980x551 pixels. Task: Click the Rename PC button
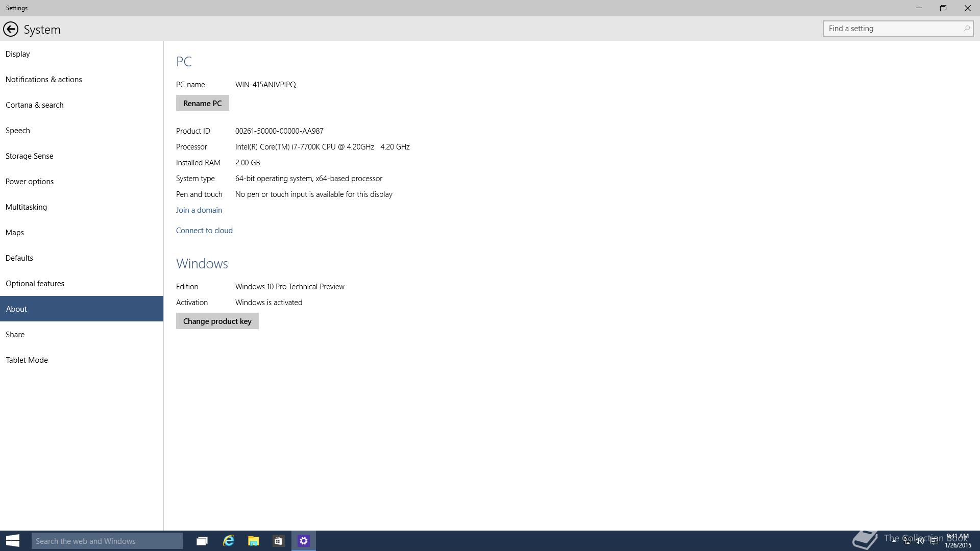[203, 103]
